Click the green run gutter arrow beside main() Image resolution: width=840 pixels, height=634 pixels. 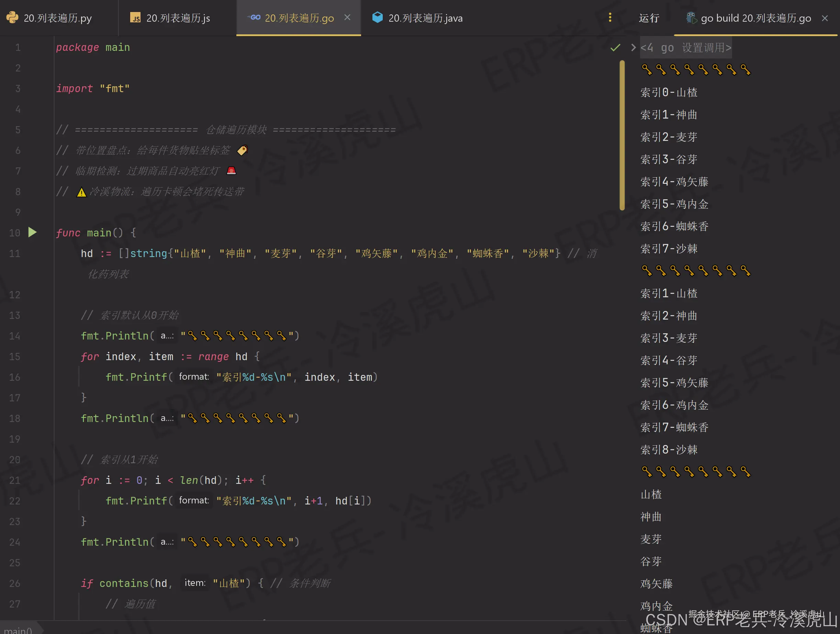click(x=32, y=232)
